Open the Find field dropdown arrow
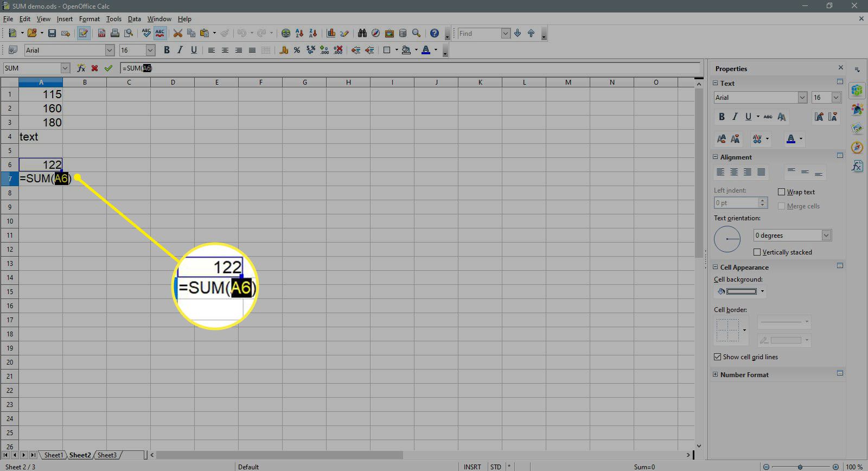868x471 pixels. 506,34
